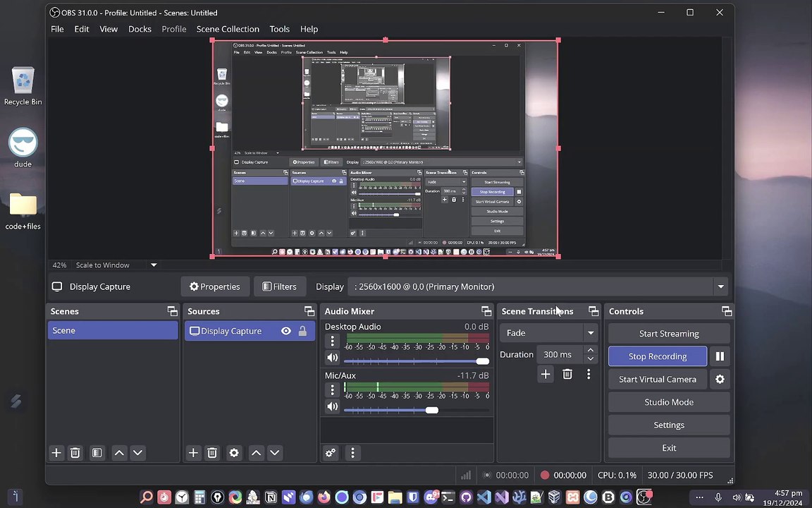The width and height of the screenshot is (812, 508).
Task: Delete transition with trash icon
Action: 567,374
